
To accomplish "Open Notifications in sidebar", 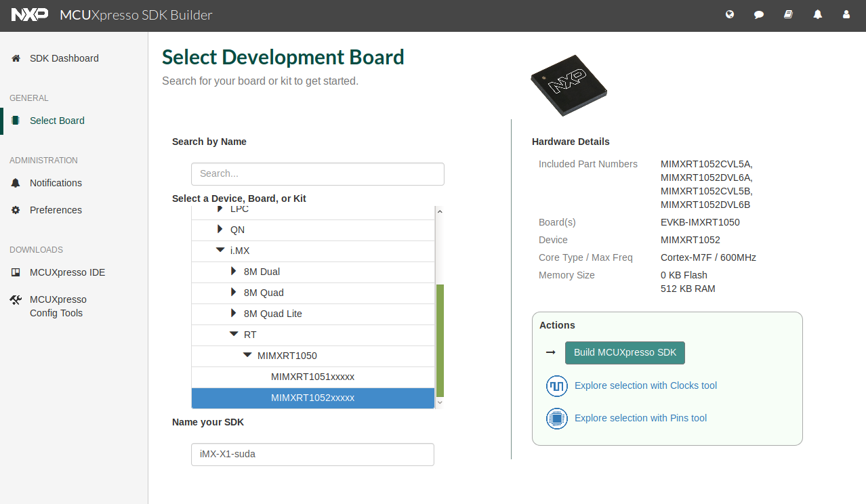I will (56, 183).
